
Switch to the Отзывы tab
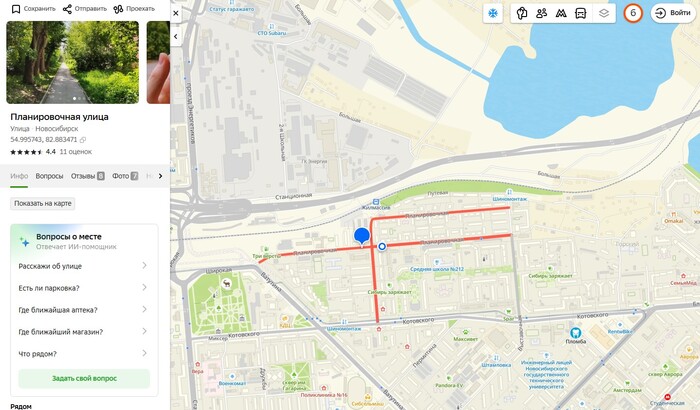coord(88,176)
